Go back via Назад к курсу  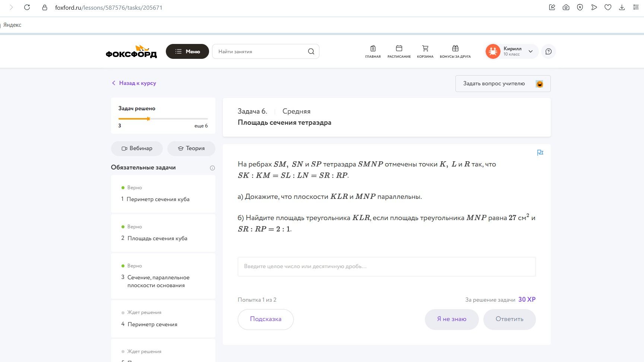[134, 83]
